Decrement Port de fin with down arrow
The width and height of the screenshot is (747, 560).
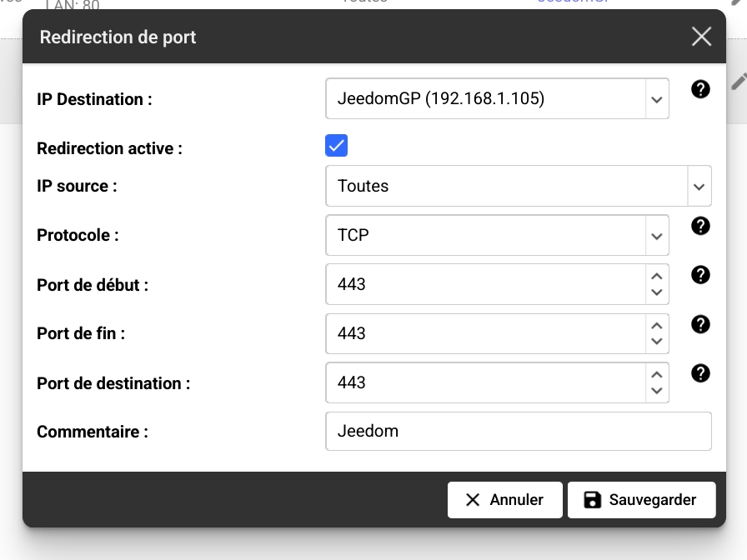(x=657, y=342)
